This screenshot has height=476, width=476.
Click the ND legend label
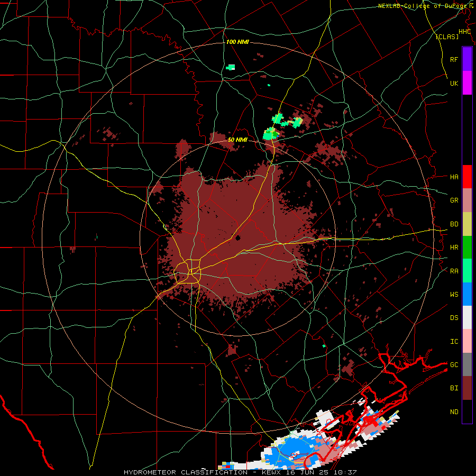pos(454,411)
